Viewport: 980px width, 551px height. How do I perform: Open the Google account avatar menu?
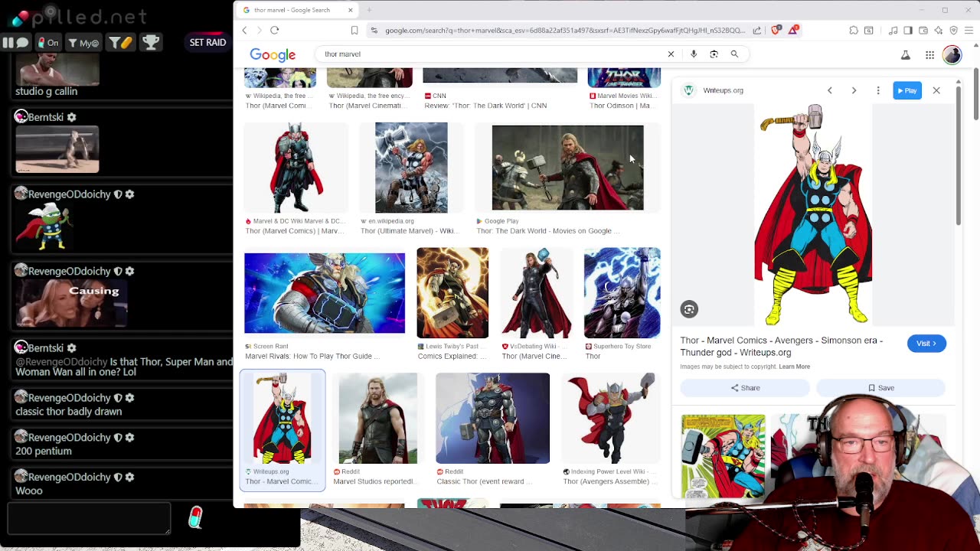point(952,54)
